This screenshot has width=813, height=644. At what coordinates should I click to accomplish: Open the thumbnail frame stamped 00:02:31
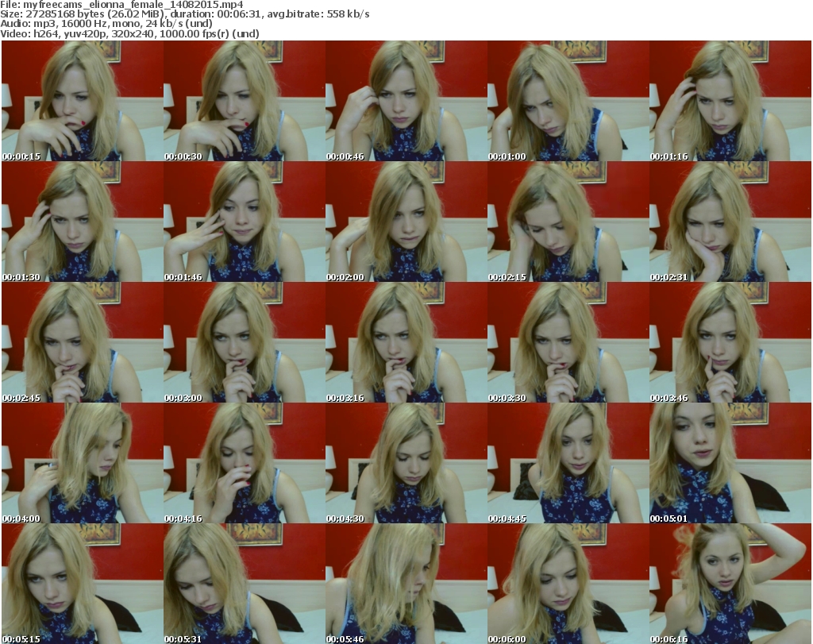730,222
